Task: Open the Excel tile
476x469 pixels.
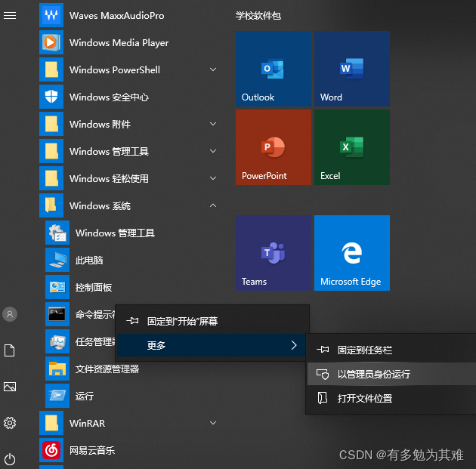Action: point(352,147)
